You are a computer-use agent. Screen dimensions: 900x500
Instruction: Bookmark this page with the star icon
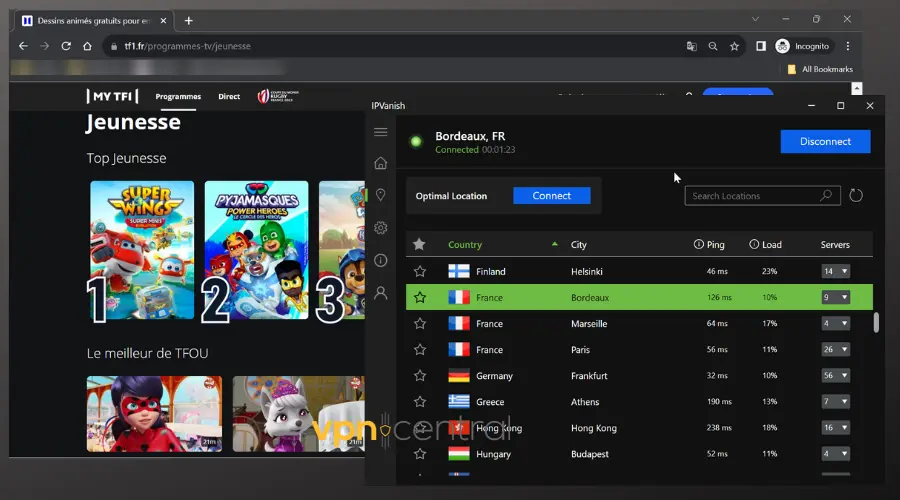[x=734, y=46]
